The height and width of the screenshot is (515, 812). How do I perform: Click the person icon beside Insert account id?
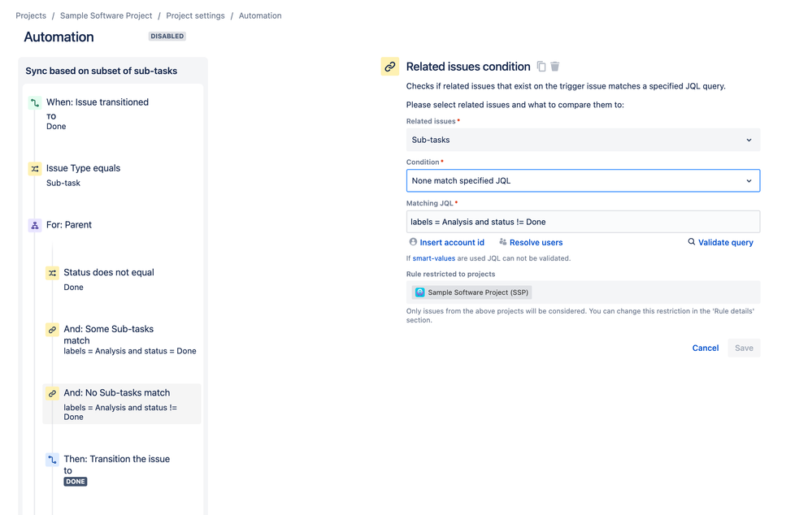pos(413,242)
